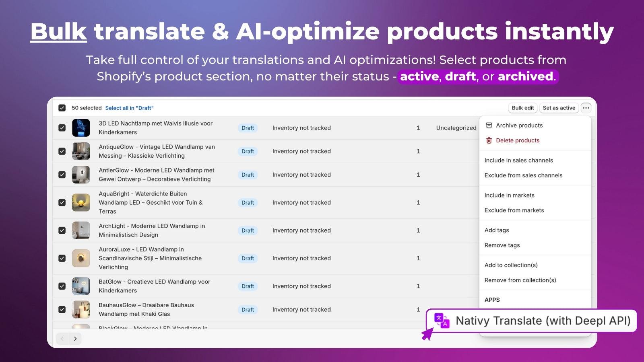Click the previous page arrow
The image size is (644, 362).
click(x=62, y=339)
